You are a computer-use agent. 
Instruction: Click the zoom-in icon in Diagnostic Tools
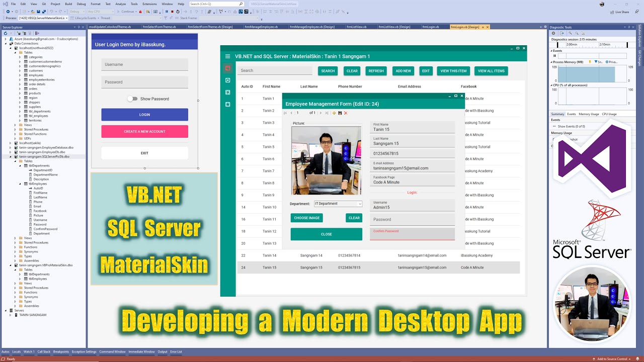(570, 33)
